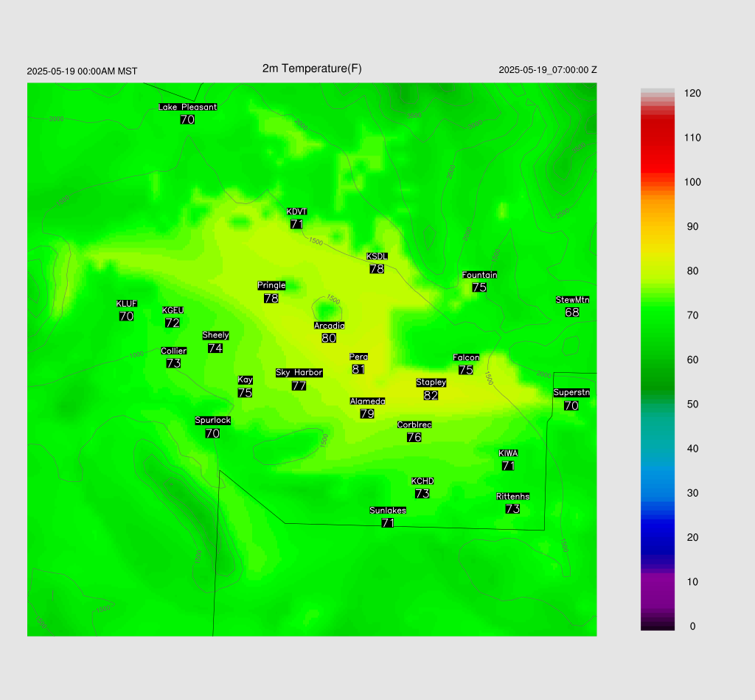Click the Superstn station label
Viewport: 755px width, 700px height.
(571, 393)
